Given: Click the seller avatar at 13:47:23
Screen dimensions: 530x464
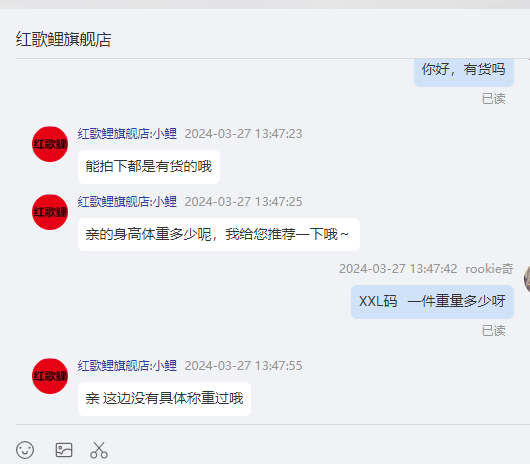Looking at the screenshot, I should coord(50,144).
